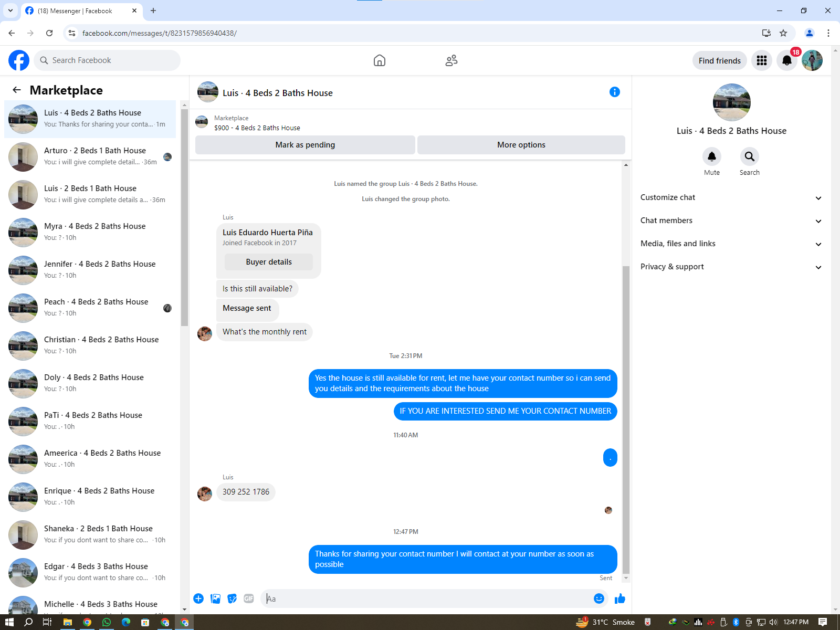The height and width of the screenshot is (630, 840).
Task: Focus the Search Facebook field
Action: 107,60
